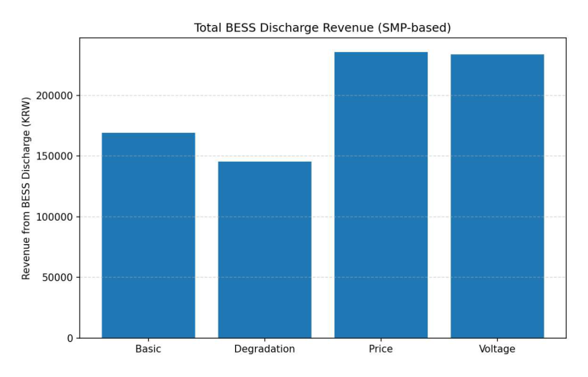Image resolution: width=588 pixels, height=377 pixels.
Task: Click the 50000 y-axis tick label
Action: tap(57, 278)
